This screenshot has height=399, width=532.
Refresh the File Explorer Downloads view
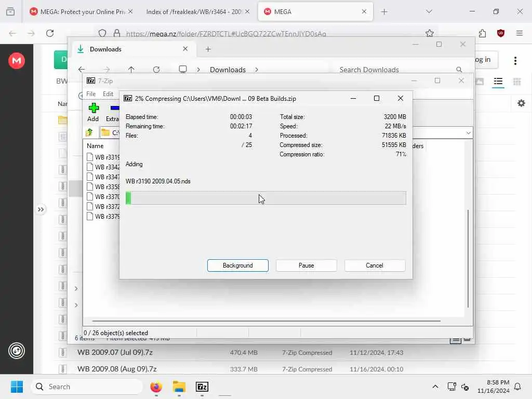(156, 70)
